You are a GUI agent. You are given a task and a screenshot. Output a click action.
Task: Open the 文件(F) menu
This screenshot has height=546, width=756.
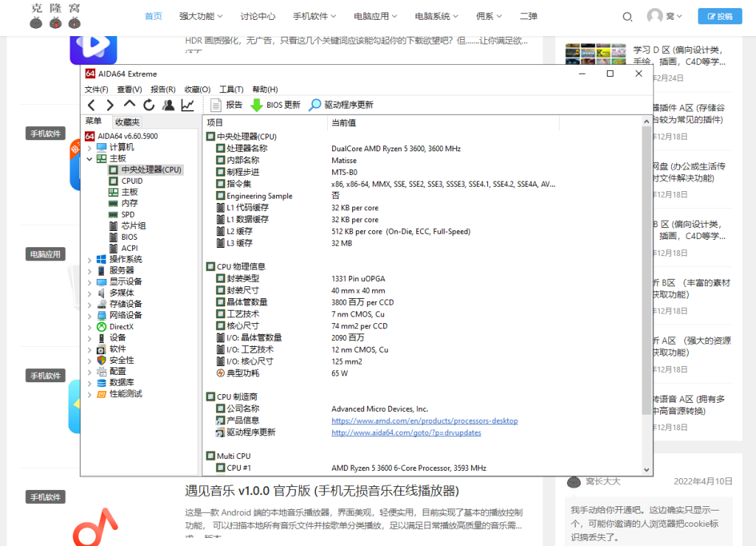97,89
